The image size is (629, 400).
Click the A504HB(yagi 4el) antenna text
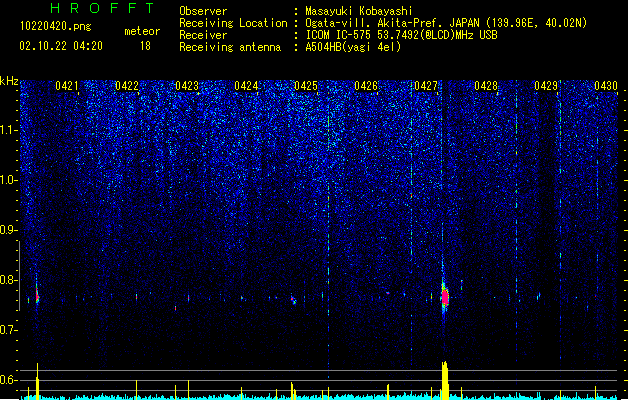[x=353, y=47]
